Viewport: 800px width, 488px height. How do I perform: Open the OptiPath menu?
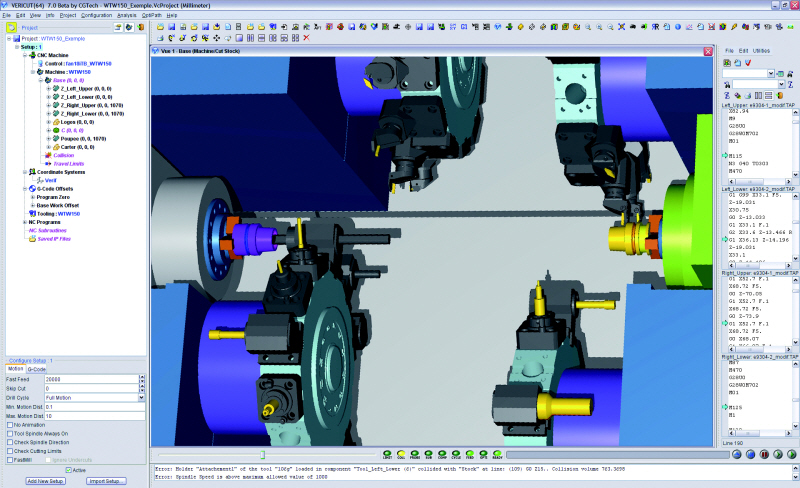(152, 15)
